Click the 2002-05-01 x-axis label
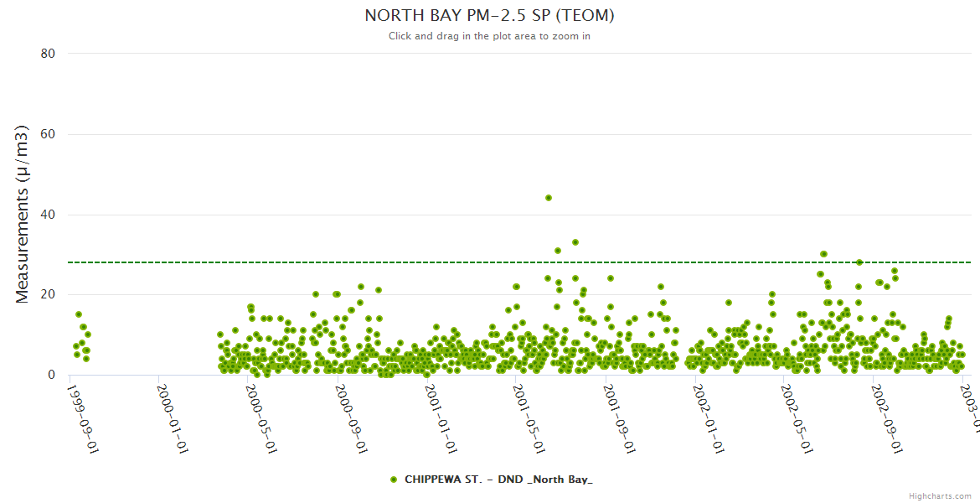Viewport: 980px width, 503px height. [797, 407]
